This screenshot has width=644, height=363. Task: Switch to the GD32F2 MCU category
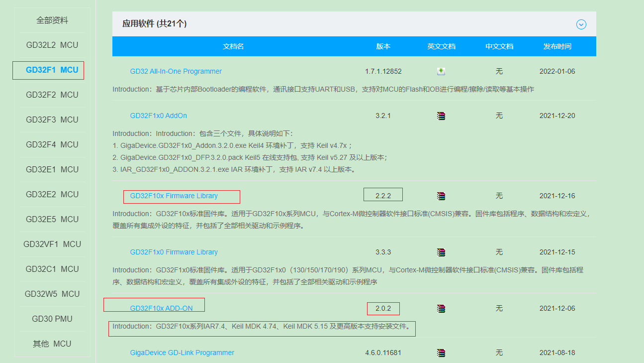tap(51, 95)
